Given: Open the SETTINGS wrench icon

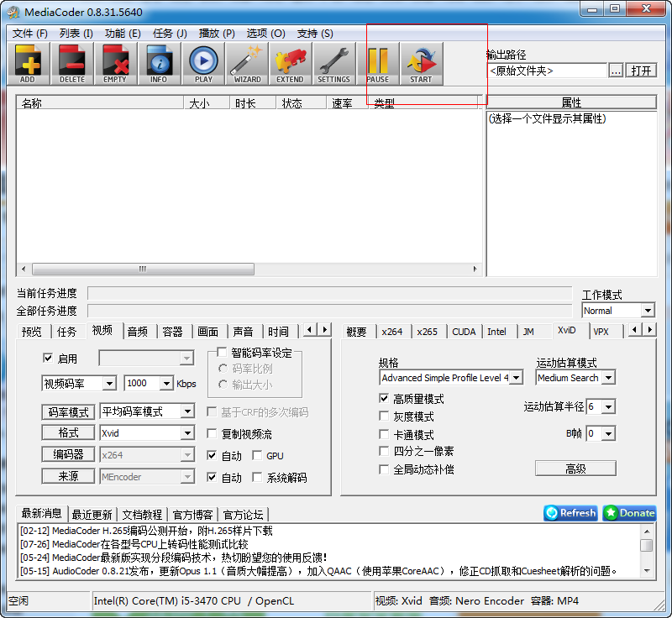Looking at the screenshot, I should (x=333, y=63).
